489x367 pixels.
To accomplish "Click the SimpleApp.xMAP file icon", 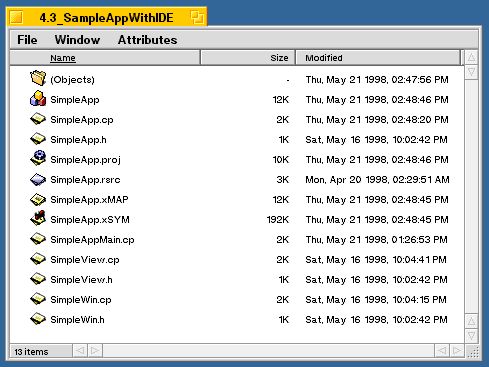I will [x=38, y=199].
